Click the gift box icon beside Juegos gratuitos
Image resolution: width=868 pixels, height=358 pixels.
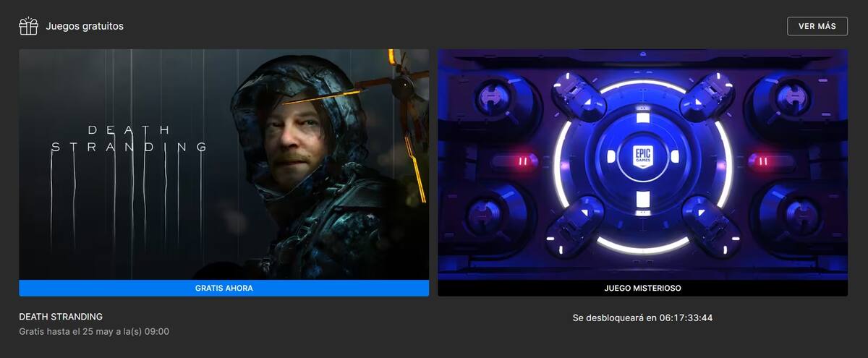point(28,26)
